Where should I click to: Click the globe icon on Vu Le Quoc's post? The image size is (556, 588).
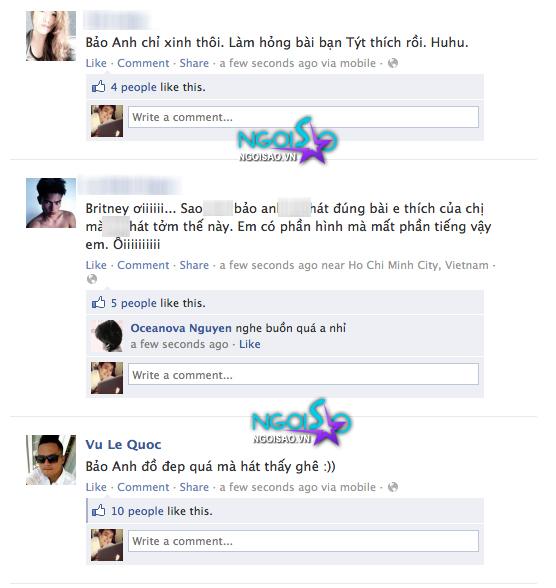click(393, 487)
